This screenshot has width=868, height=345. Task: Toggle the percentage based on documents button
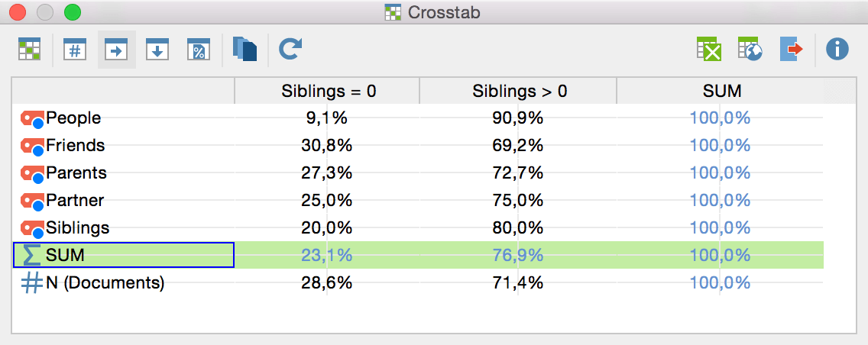pos(199,49)
